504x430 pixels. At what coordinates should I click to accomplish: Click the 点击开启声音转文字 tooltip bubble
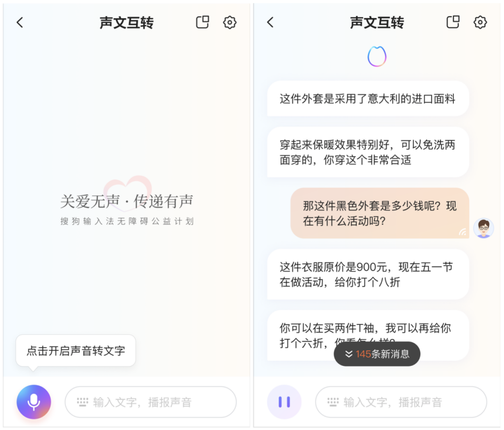[76, 351]
